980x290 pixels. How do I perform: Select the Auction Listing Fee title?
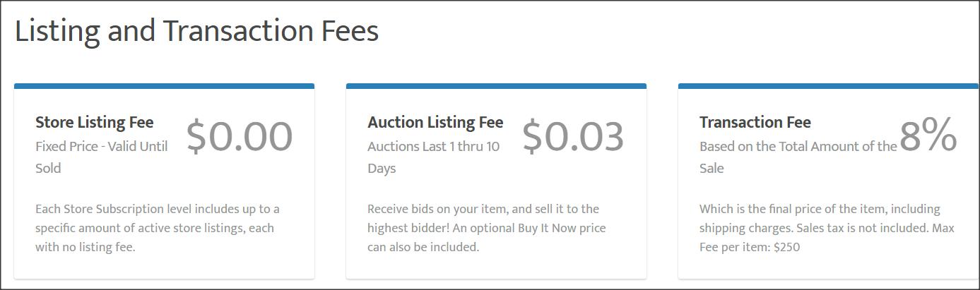(x=435, y=122)
